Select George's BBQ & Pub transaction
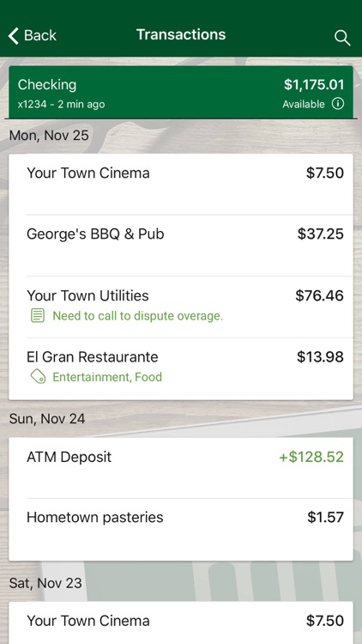The height and width of the screenshot is (644, 362). pos(181,246)
